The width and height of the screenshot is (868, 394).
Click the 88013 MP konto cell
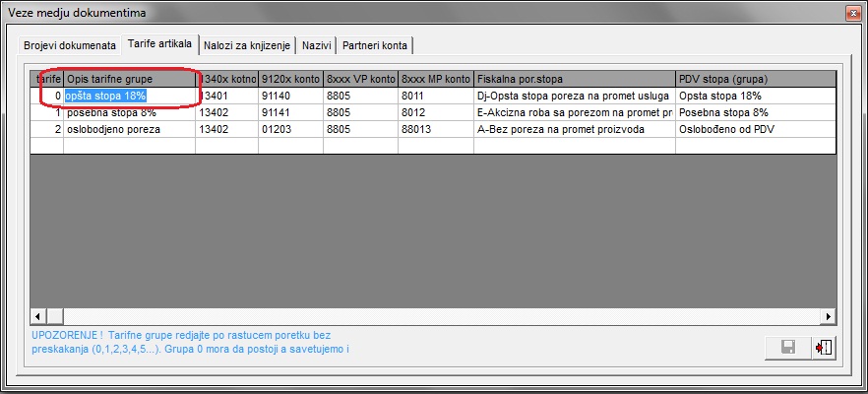pos(436,129)
